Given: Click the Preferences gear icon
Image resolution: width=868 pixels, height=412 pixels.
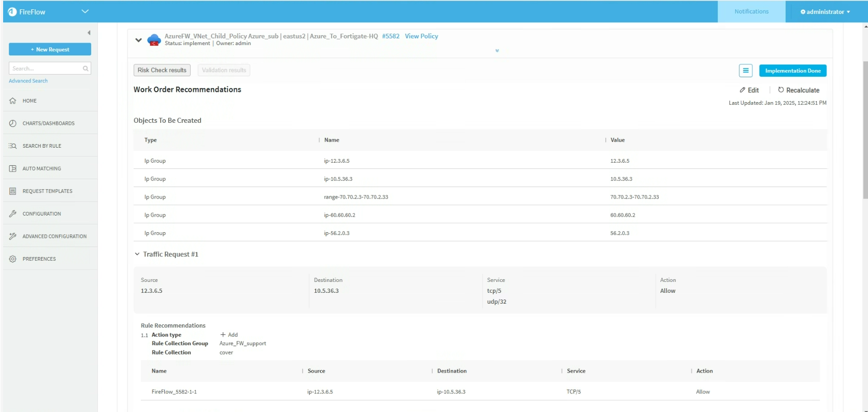Looking at the screenshot, I should (13, 259).
